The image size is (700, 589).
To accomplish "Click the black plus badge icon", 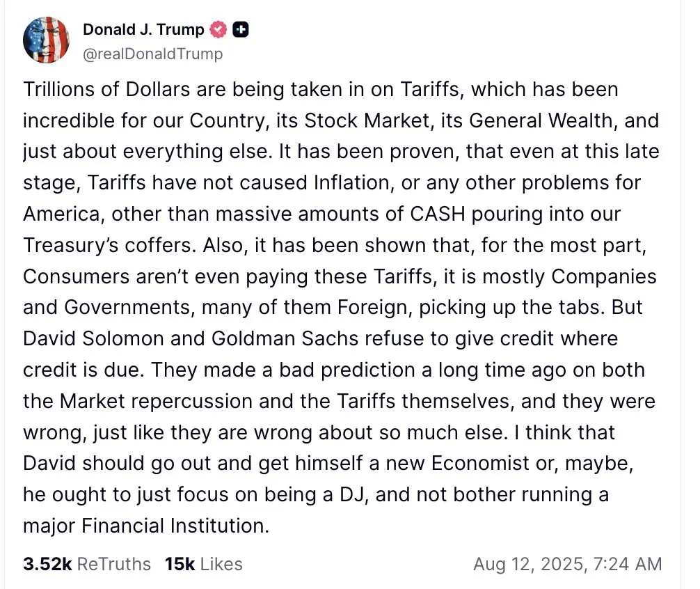I will (x=241, y=29).
